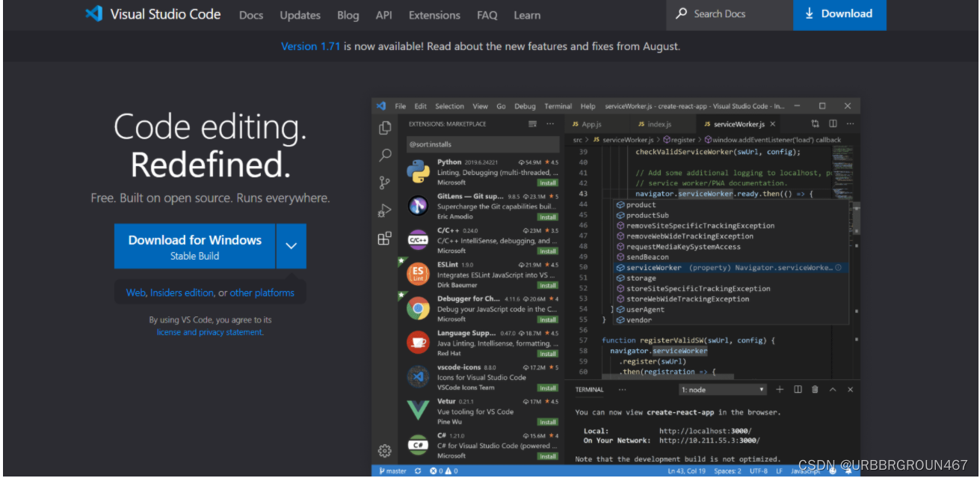Screen dimensions: 980x478
Task: Close the serviceWorker.js tab
Action: pyautogui.click(x=773, y=124)
